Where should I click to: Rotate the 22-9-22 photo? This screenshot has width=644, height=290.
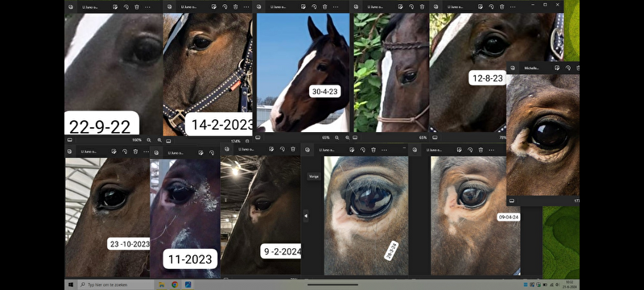pyautogui.click(x=126, y=7)
